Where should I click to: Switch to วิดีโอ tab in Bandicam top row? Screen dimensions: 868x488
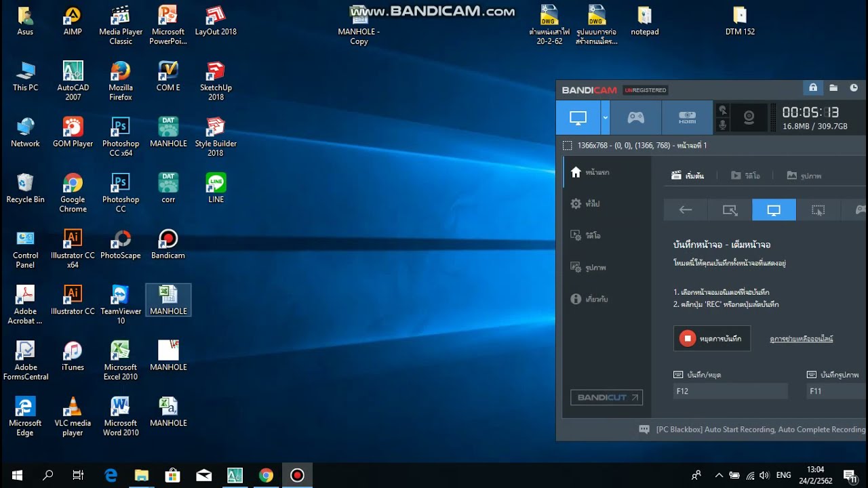[x=745, y=176]
